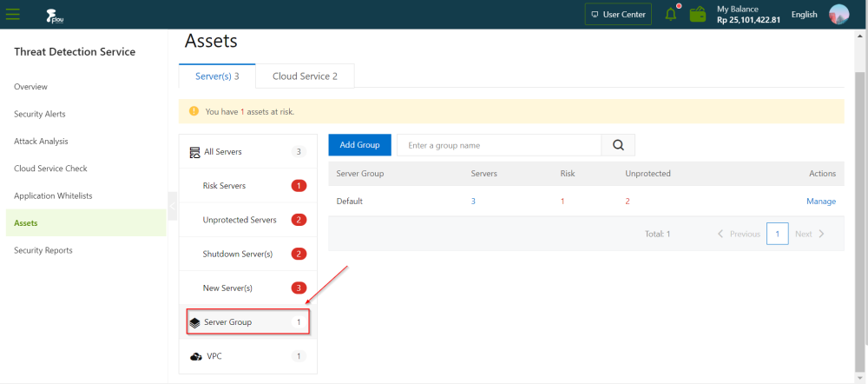The image size is (868, 384).
Task: Select Shutdown Server(s) list item
Action: [x=248, y=254]
